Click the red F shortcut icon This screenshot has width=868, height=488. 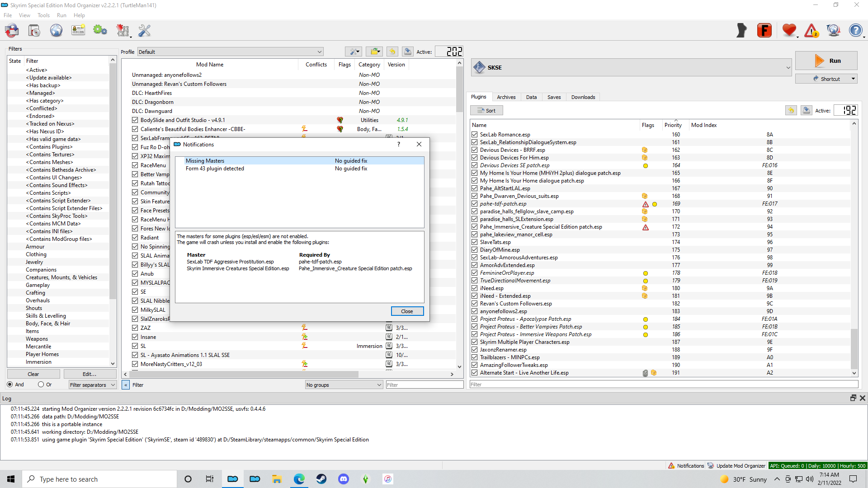tap(764, 31)
